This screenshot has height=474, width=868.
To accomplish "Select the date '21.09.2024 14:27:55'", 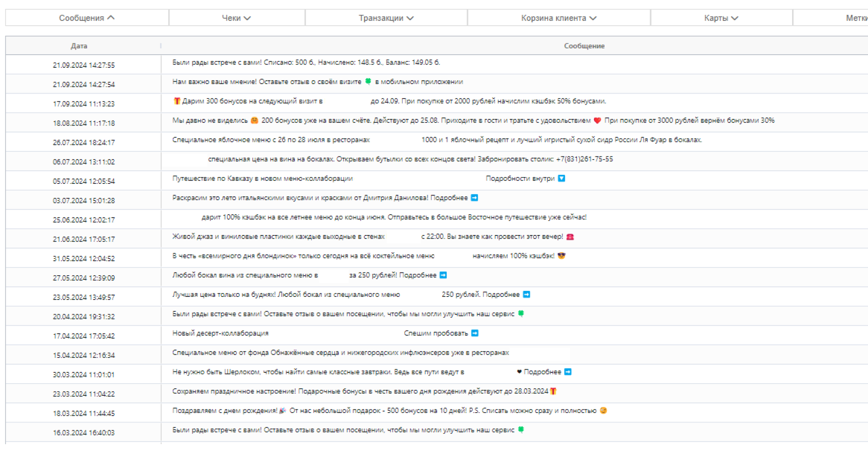I will 84,65.
